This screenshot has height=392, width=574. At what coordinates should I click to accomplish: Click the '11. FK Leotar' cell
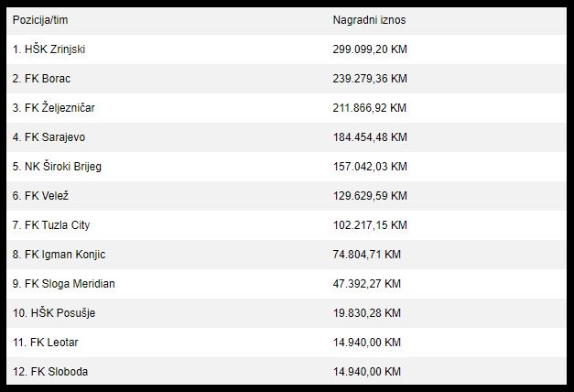[46, 343]
